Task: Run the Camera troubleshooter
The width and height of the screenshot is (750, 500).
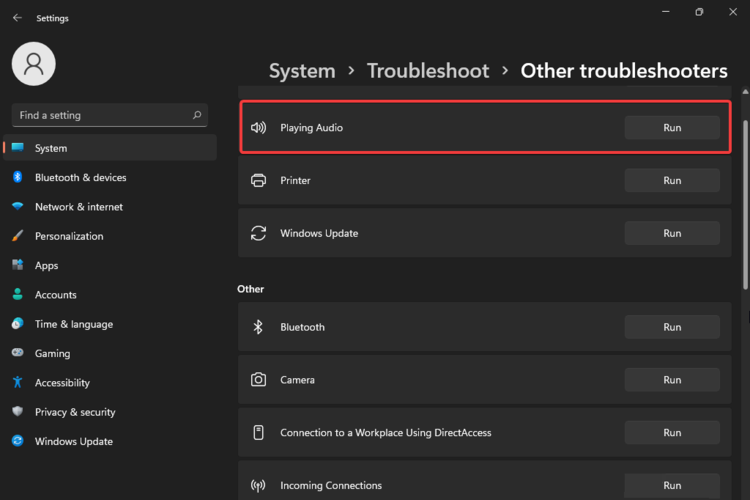Action: (x=672, y=379)
